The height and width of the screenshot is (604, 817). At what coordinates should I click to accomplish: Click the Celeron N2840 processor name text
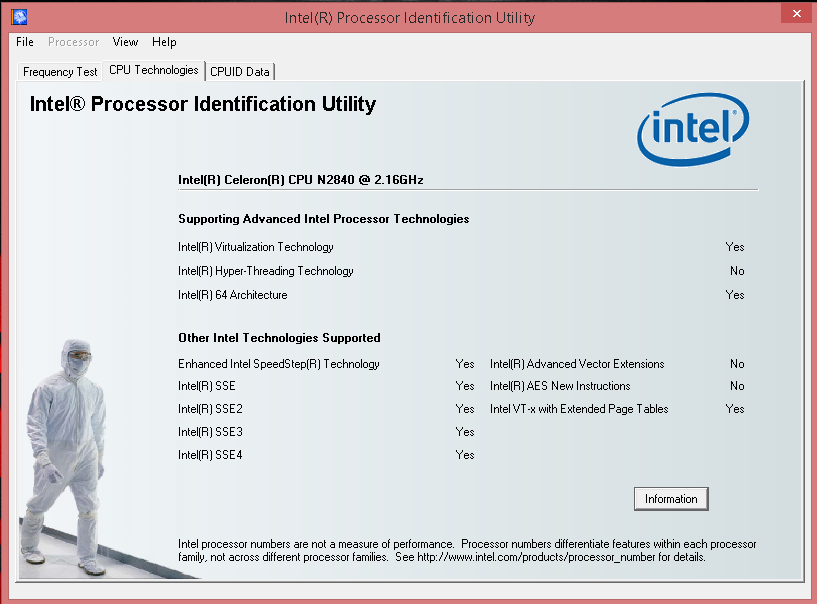(301, 180)
